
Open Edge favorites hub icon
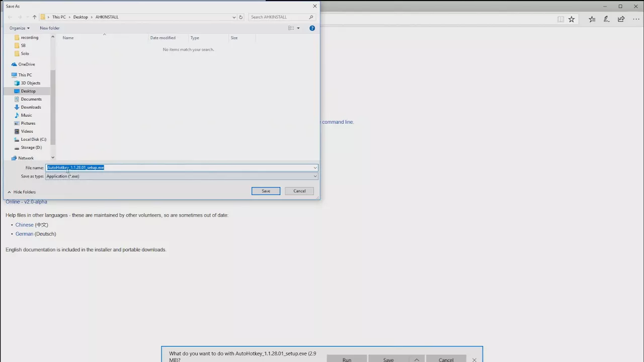pyautogui.click(x=592, y=19)
